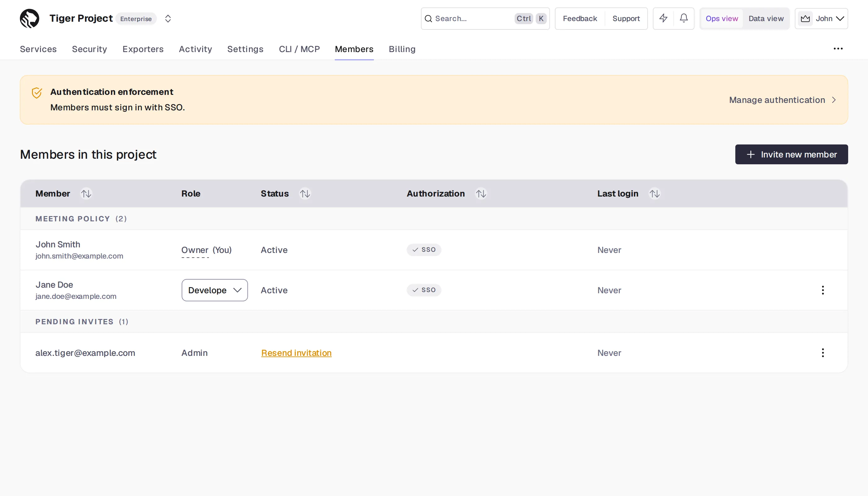The image size is (868, 496).
Task: Click Jane Doe's SSO badge
Action: coord(424,290)
